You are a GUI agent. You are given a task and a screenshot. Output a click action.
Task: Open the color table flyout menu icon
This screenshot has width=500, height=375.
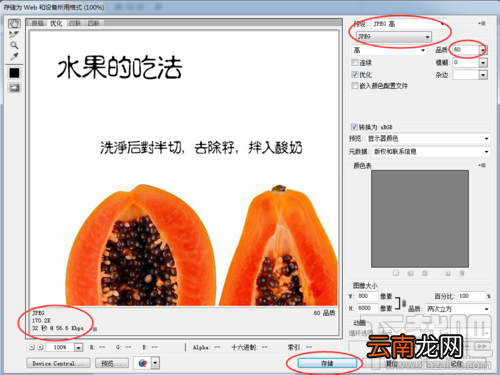(x=482, y=165)
